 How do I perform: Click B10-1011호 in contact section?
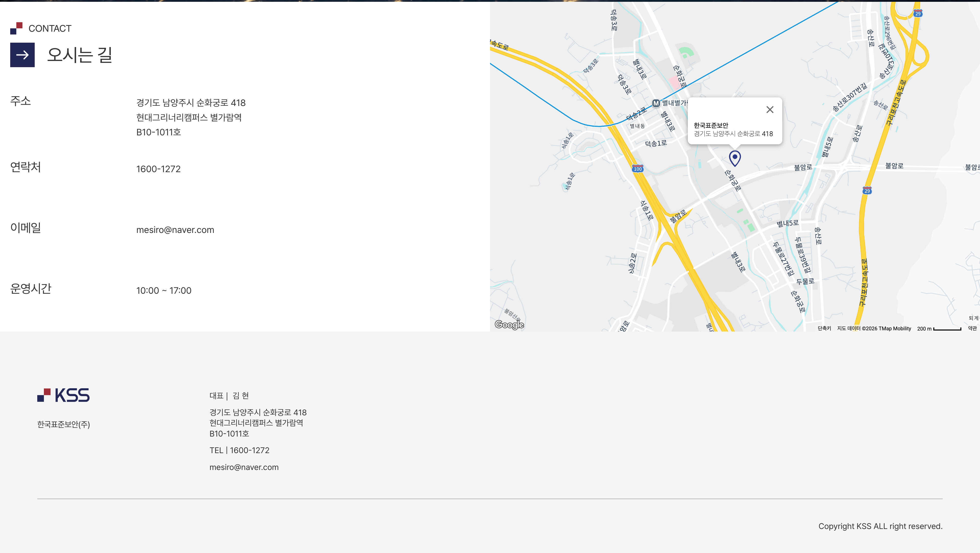[x=159, y=132]
